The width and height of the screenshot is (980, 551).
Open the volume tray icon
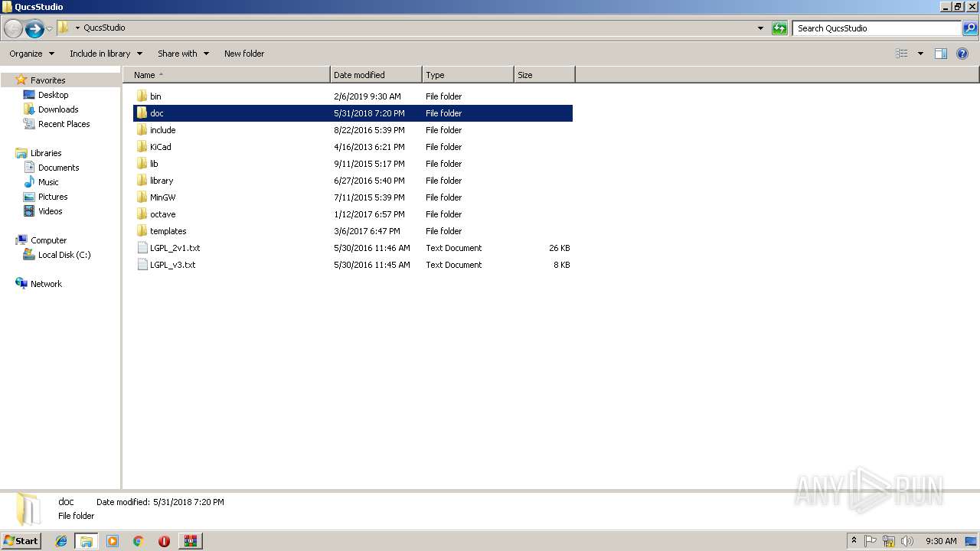coord(907,541)
